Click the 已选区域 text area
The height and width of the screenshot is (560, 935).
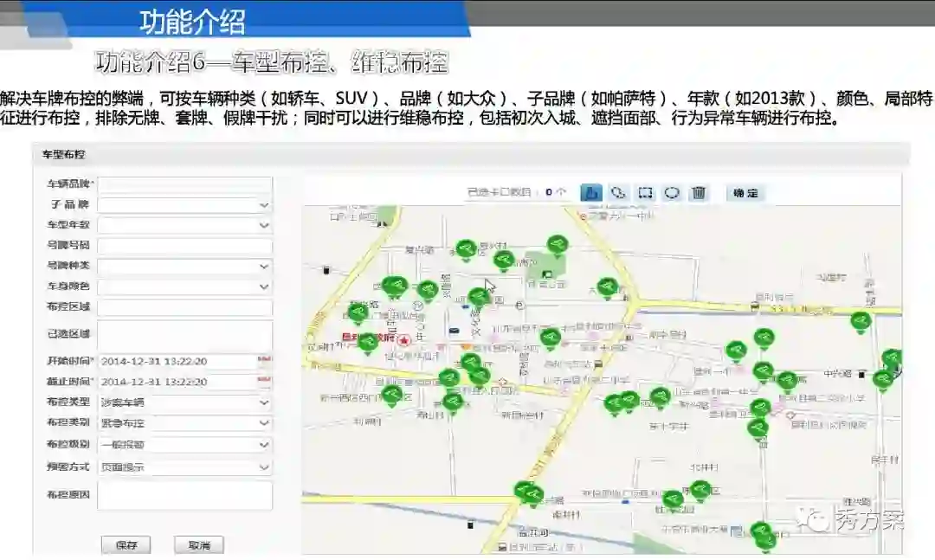(x=185, y=335)
